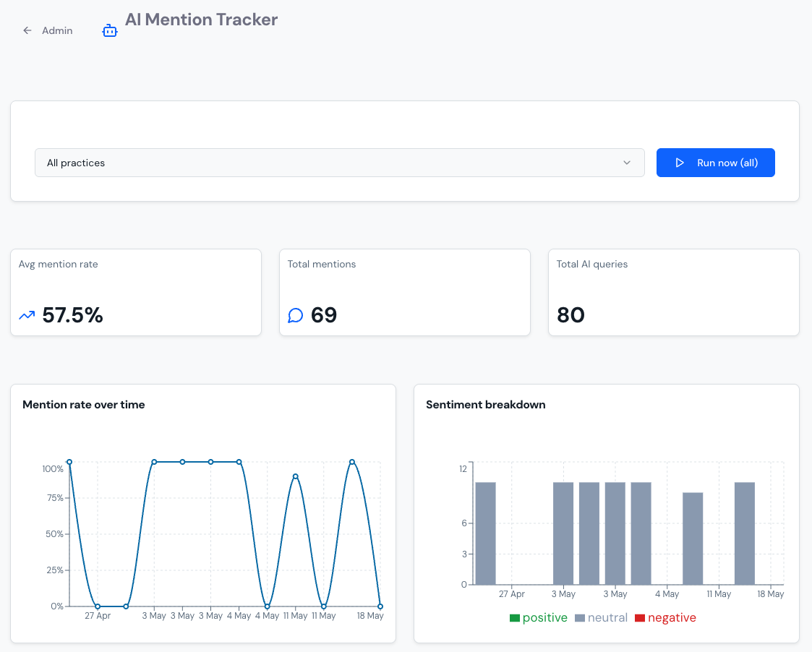812x652 pixels.
Task: Click the Run now (all) button
Action: [x=716, y=163]
